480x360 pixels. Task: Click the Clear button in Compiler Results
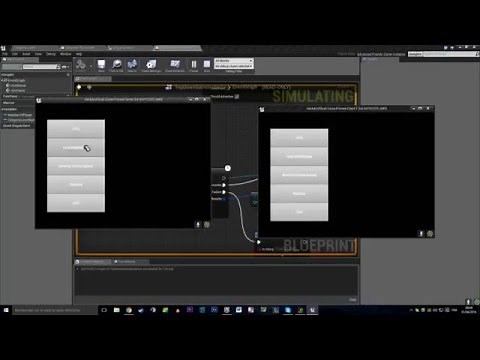(x=353, y=300)
